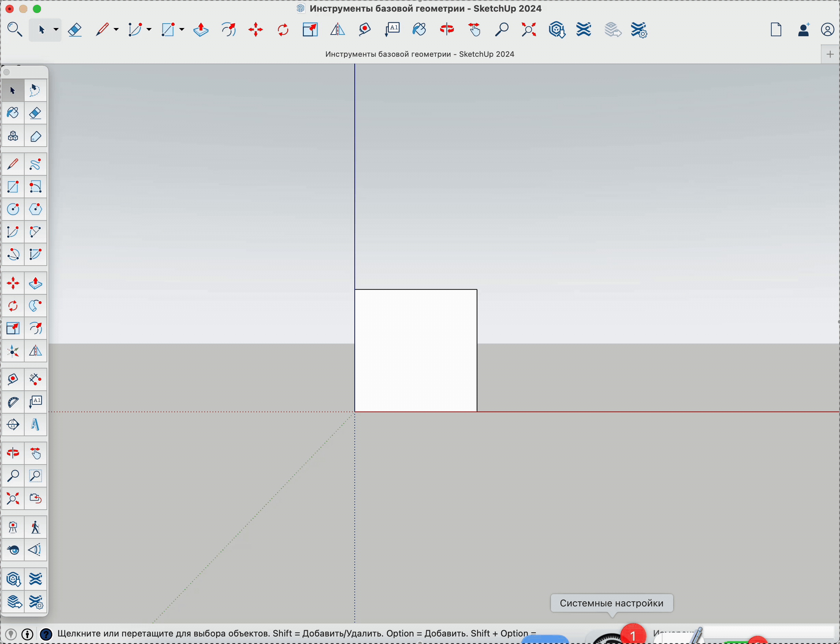Pick the Circle tool in left palette

[13, 209]
